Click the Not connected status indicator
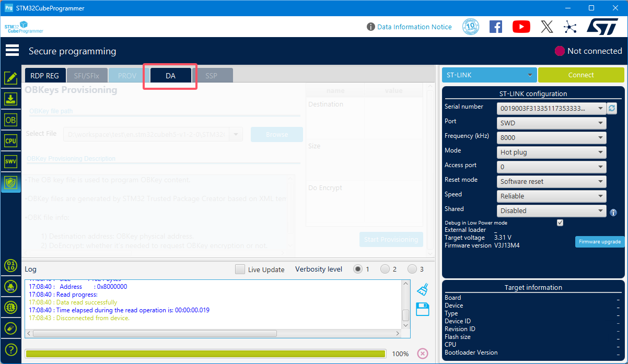628x364 pixels. pyautogui.click(x=588, y=51)
